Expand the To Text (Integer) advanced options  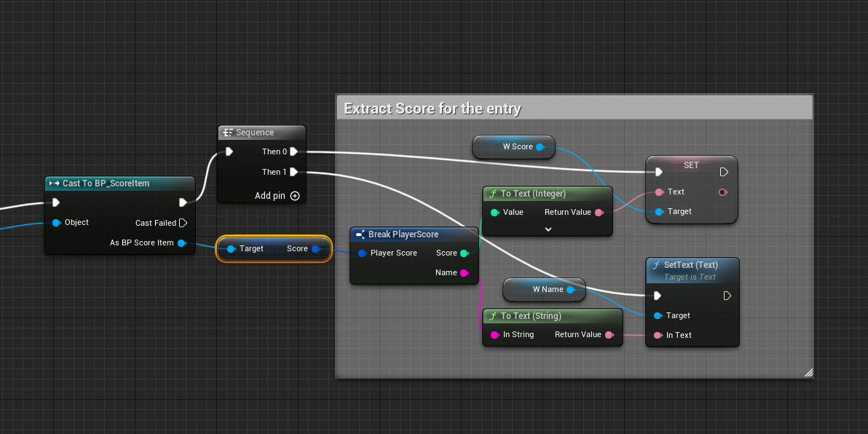click(x=548, y=229)
